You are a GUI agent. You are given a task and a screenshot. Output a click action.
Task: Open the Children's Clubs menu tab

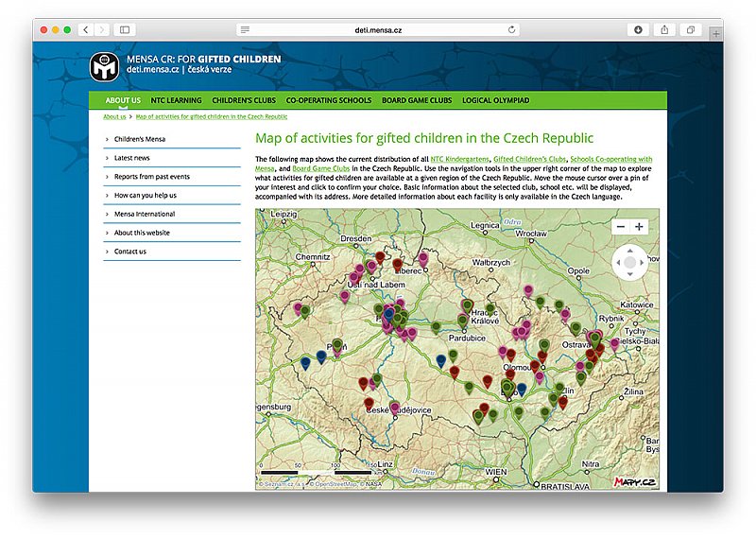(x=244, y=100)
